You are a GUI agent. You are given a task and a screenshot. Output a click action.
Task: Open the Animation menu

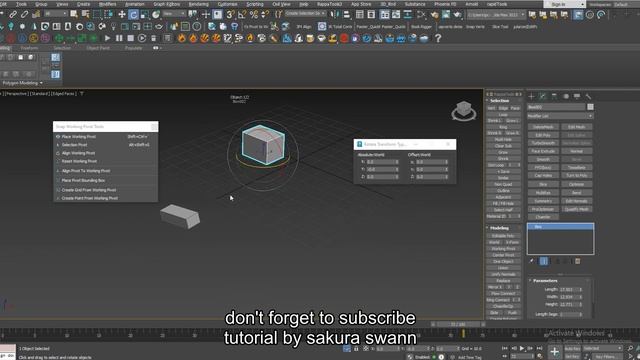click(135, 4)
